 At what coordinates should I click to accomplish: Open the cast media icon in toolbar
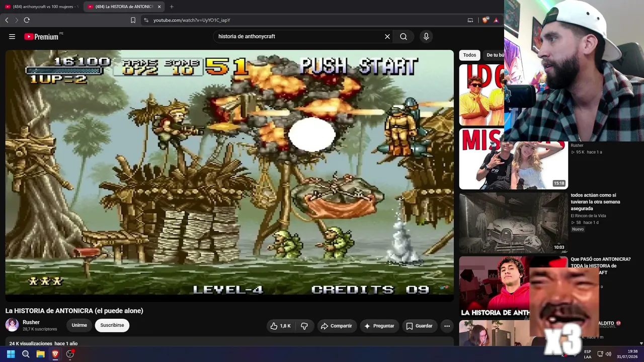coord(470,20)
